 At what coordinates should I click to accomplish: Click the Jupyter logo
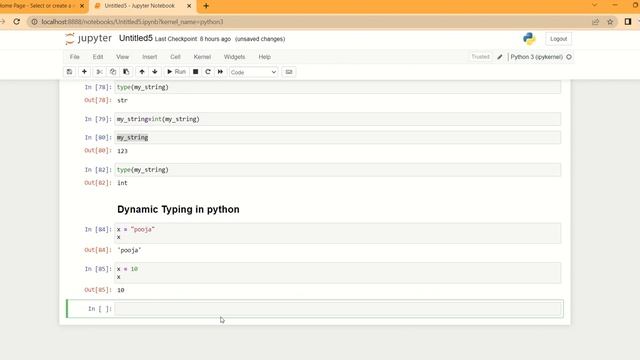coord(88,39)
